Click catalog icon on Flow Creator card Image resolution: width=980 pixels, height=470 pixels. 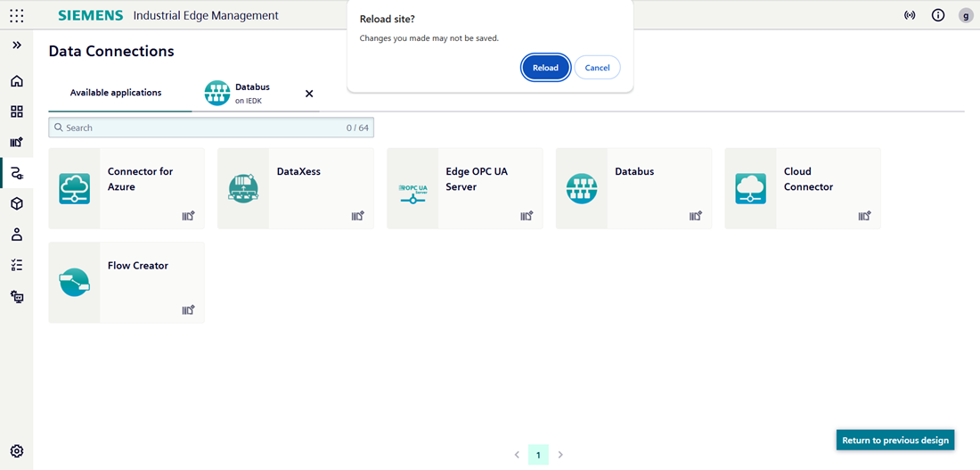(x=189, y=309)
